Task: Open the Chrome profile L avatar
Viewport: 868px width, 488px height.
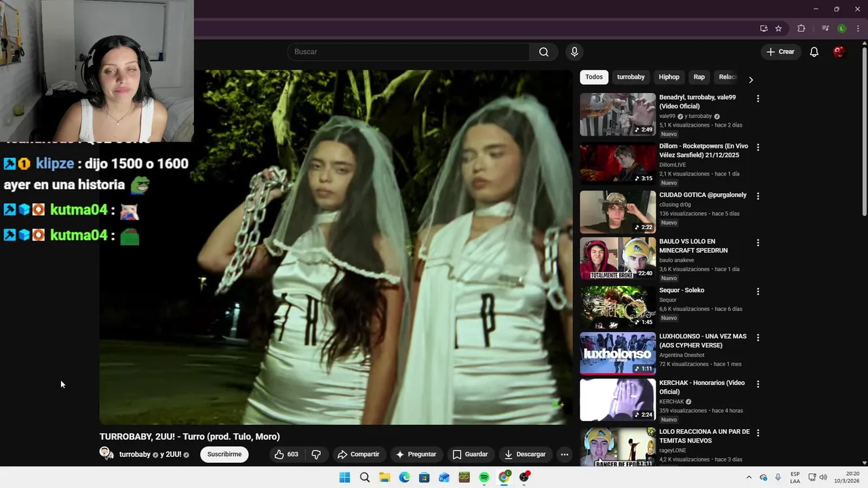Action: coord(842,28)
